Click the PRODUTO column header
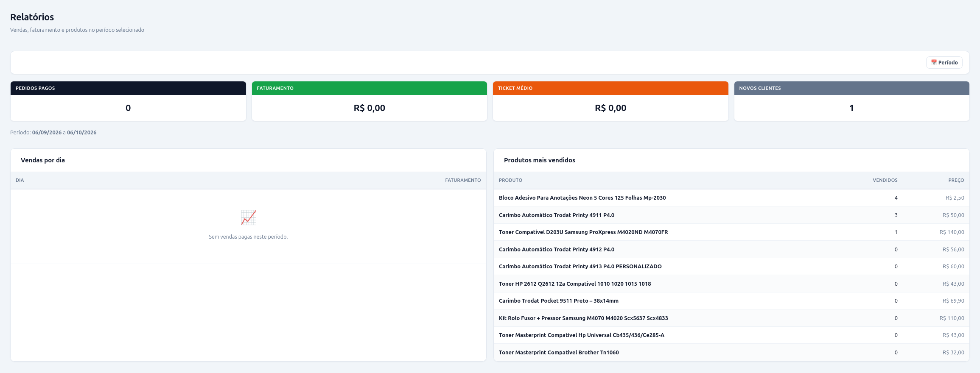This screenshot has width=980, height=373. point(510,180)
